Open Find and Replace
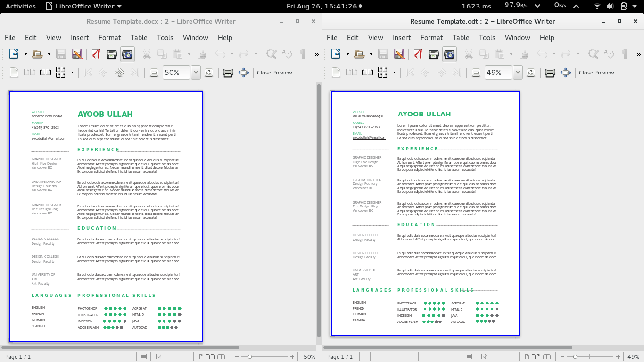644x362 pixels. [x=272, y=54]
